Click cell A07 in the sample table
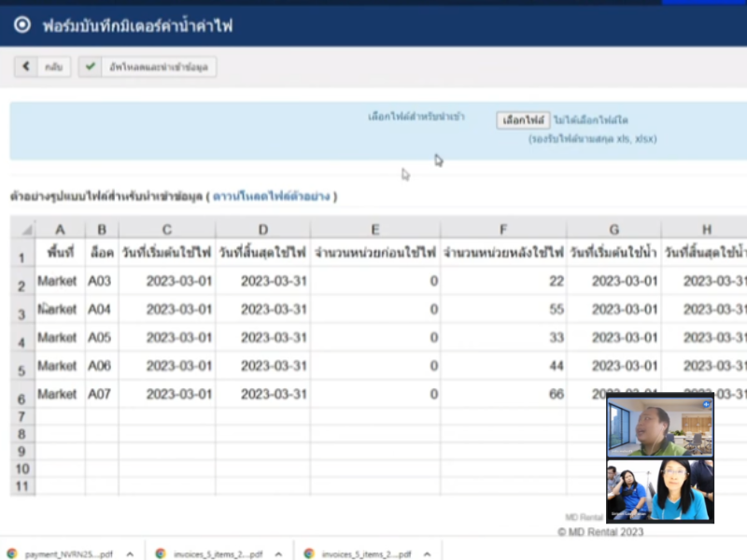This screenshot has height=560, width=747. pyautogui.click(x=99, y=394)
